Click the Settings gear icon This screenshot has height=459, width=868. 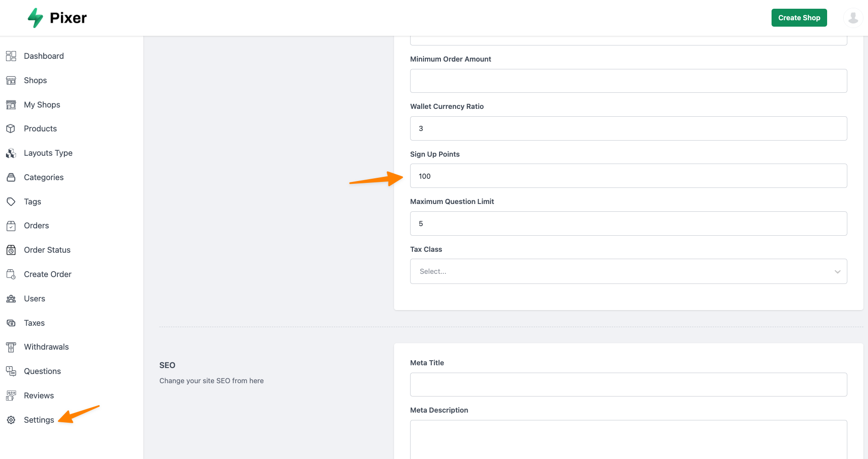pos(11,420)
